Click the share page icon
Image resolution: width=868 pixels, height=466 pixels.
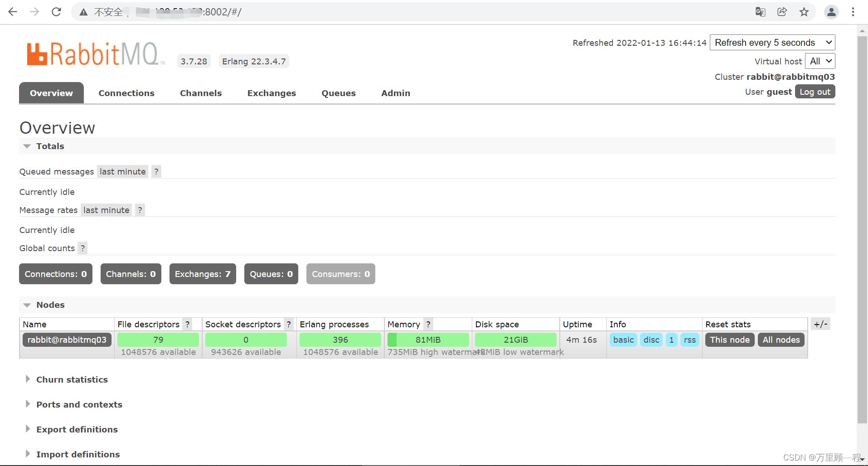[782, 12]
